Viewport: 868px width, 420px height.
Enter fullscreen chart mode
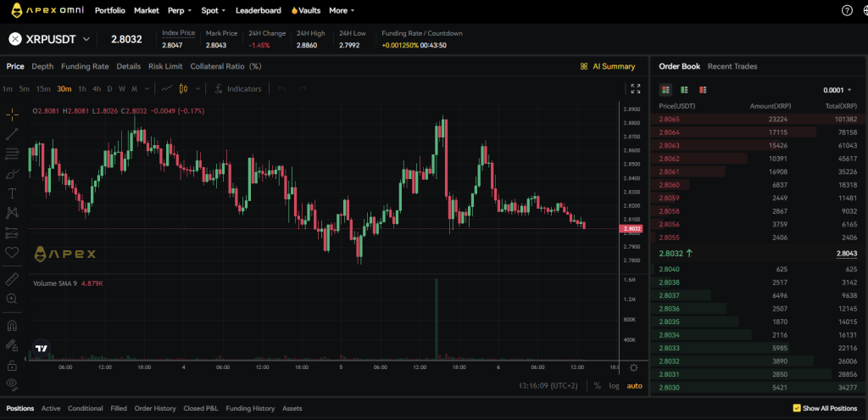[x=636, y=88]
